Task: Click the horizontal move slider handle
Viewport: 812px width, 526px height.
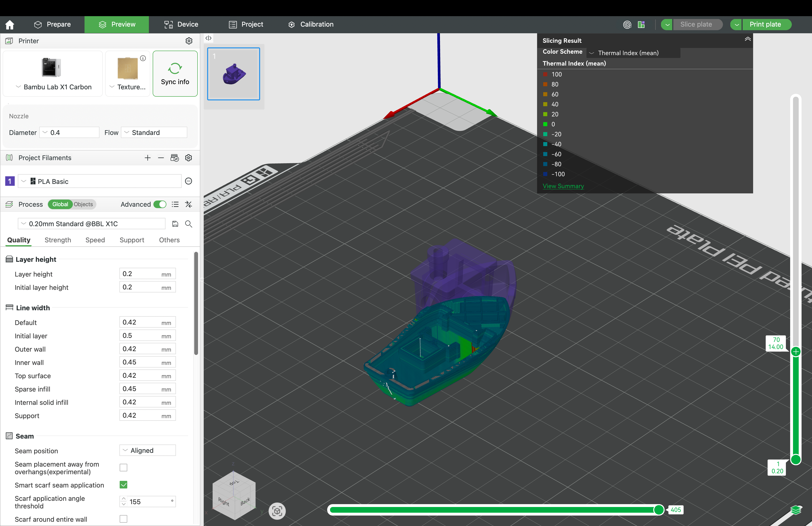Action: (x=658, y=510)
